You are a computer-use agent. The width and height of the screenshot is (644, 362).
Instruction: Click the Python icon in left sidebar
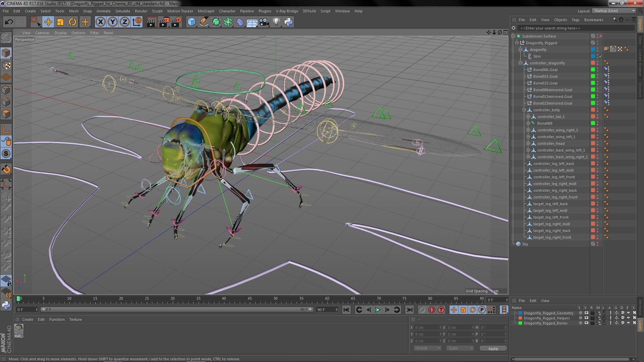coord(6,305)
